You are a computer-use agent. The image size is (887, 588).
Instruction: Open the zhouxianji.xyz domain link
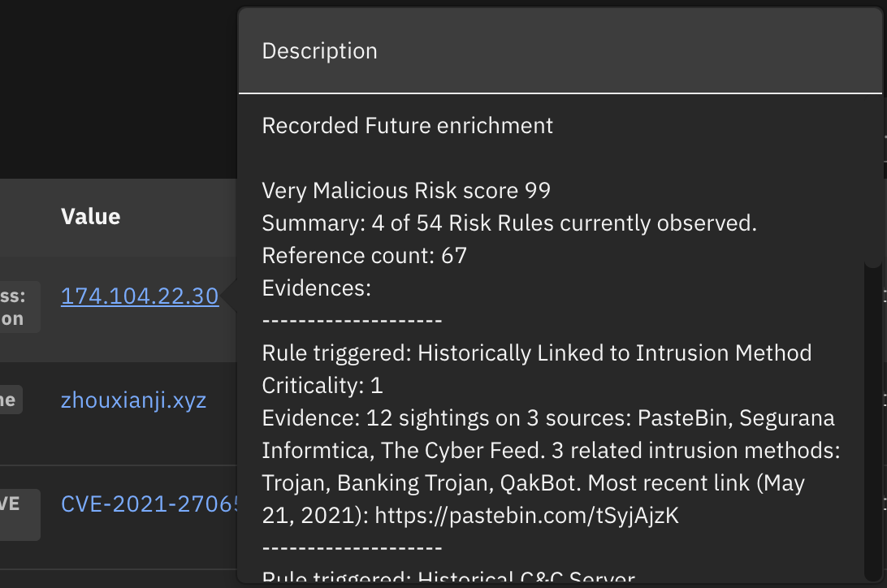click(x=133, y=400)
